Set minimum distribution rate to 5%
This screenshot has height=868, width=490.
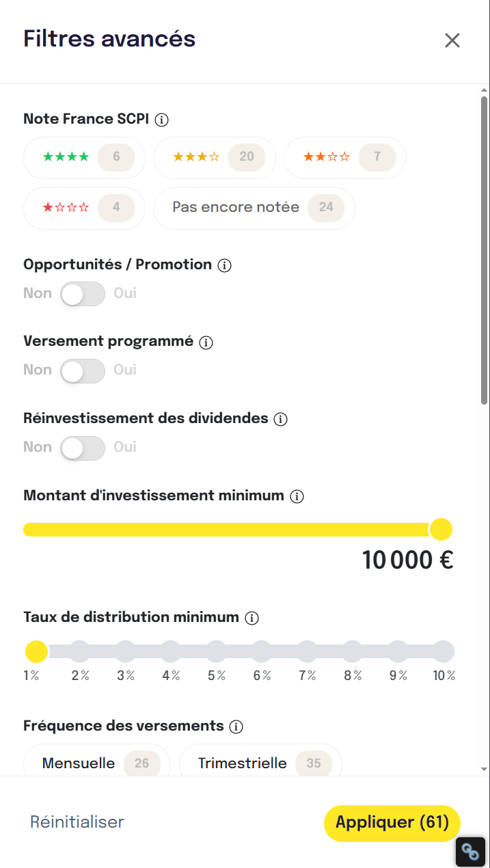[217, 651]
